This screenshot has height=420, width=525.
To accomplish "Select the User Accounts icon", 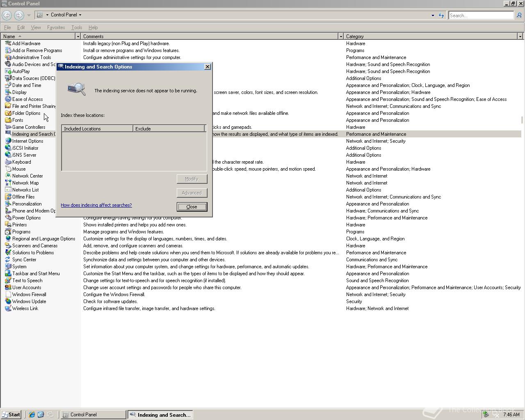I will click(x=8, y=288).
